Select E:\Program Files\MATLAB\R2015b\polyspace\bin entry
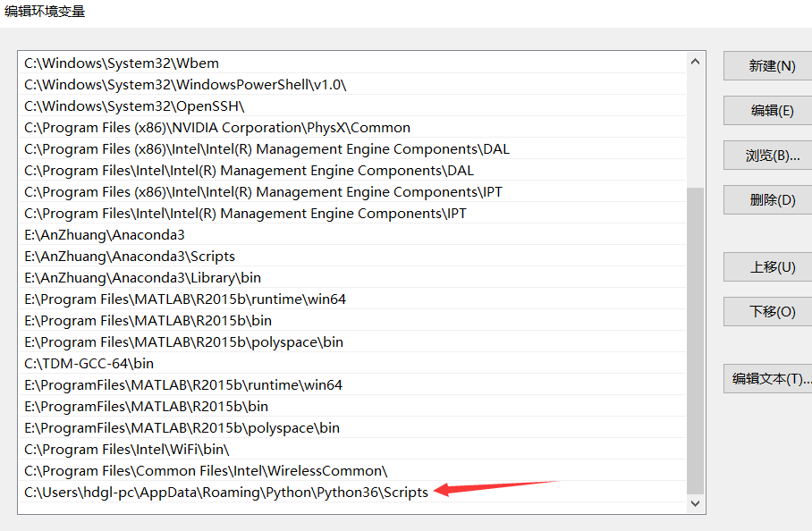812x531 pixels. [x=352, y=342]
